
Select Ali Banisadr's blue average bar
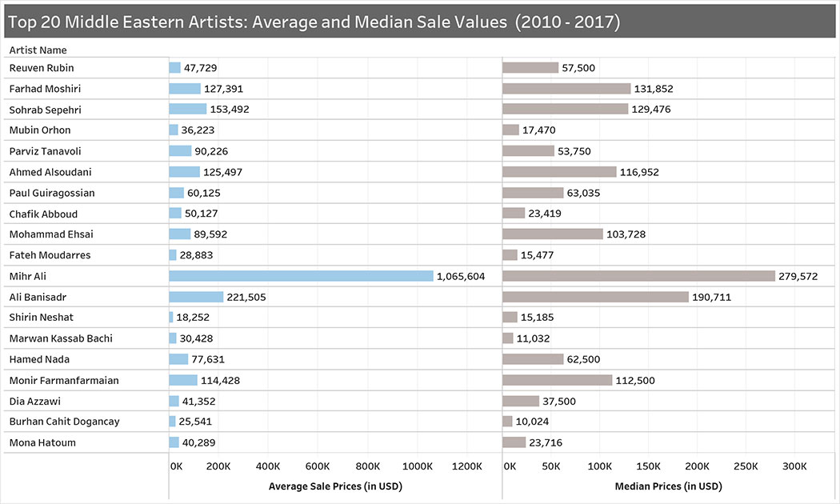pos(196,297)
